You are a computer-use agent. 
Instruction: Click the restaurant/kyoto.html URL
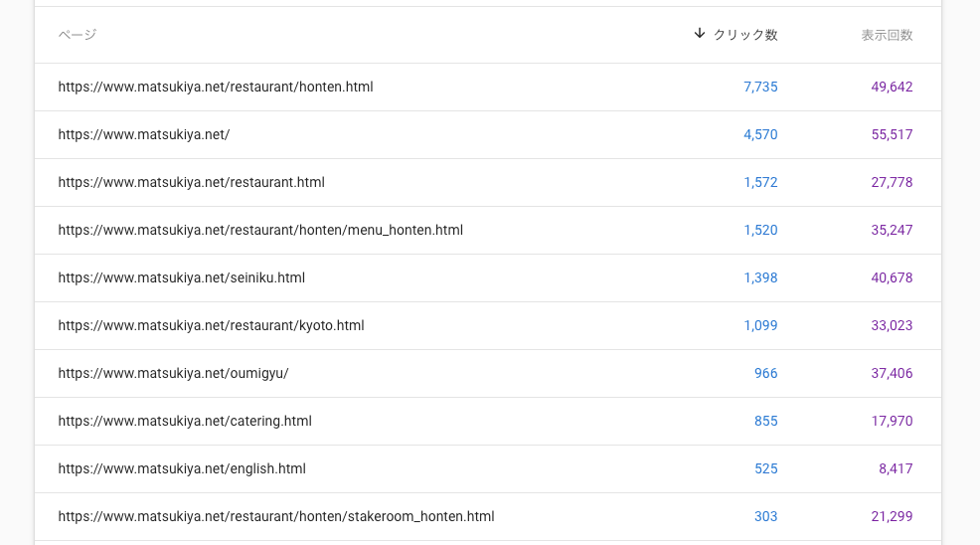pyautogui.click(x=212, y=326)
